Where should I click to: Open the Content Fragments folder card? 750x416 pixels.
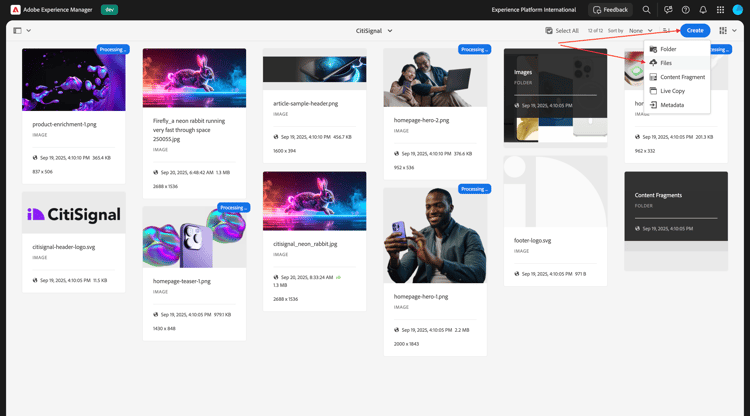pyautogui.click(x=676, y=221)
